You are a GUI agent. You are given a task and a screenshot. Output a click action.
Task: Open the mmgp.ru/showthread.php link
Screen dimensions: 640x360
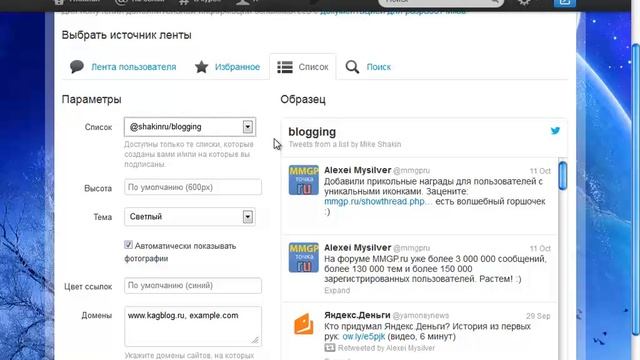(378, 202)
